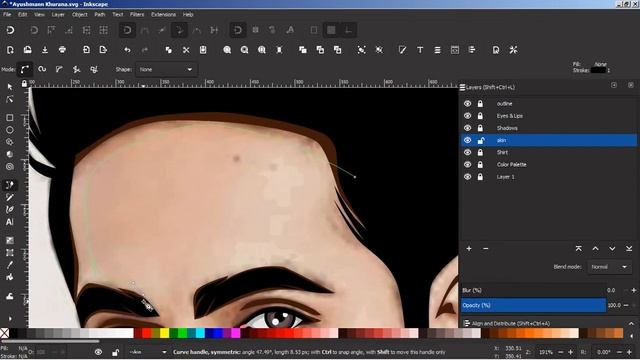This screenshot has height=360, width=640.
Task: Lower layer to bottom button
Action: [x=629, y=249]
